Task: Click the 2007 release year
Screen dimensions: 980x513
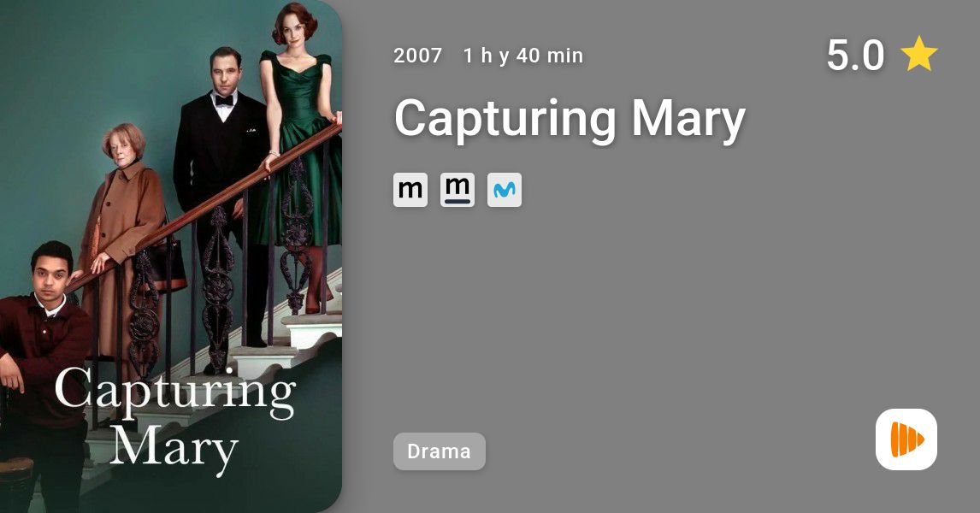Action: (417, 56)
